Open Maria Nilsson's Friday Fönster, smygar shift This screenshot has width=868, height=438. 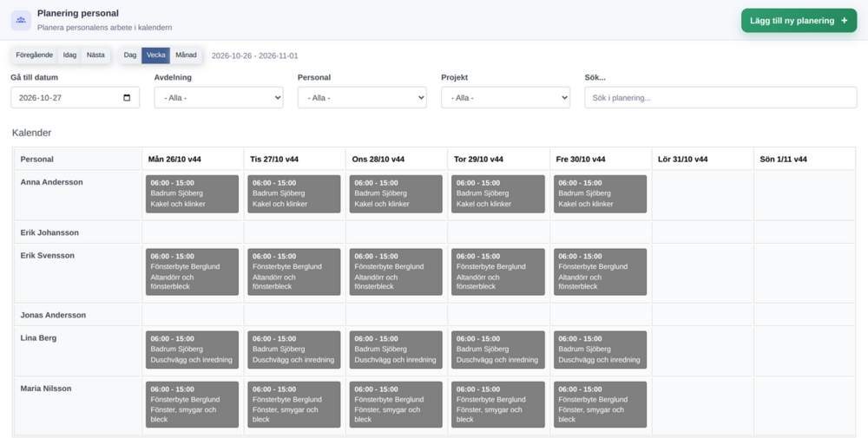(x=600, y=405)
